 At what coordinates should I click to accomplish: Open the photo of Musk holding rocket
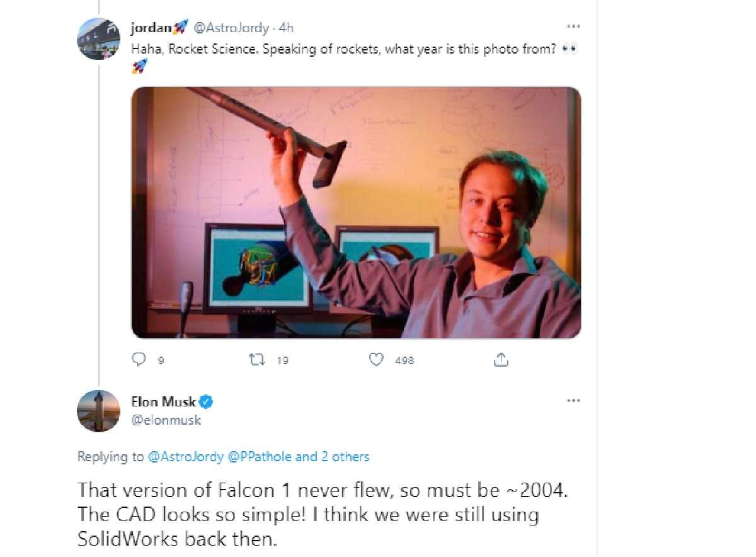tap(356, 212)
